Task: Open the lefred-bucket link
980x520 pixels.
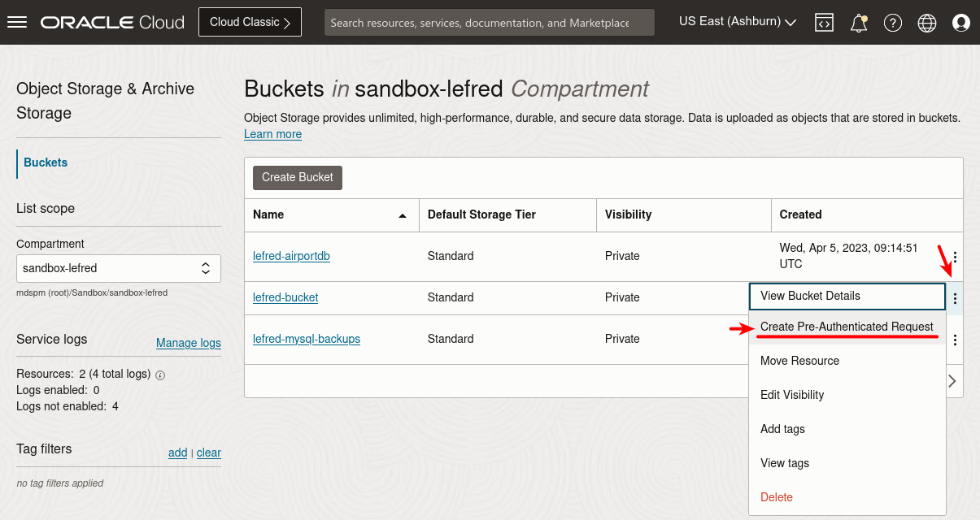Action: pos(285,297)
